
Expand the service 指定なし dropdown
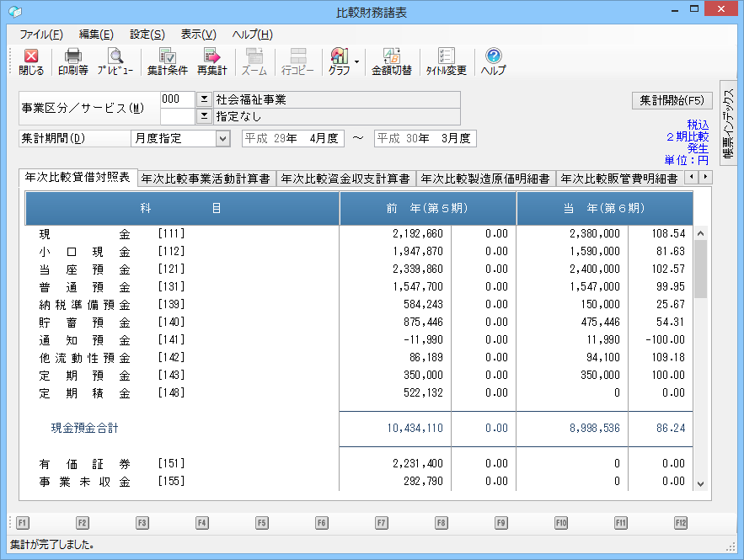tap(203, 116)
